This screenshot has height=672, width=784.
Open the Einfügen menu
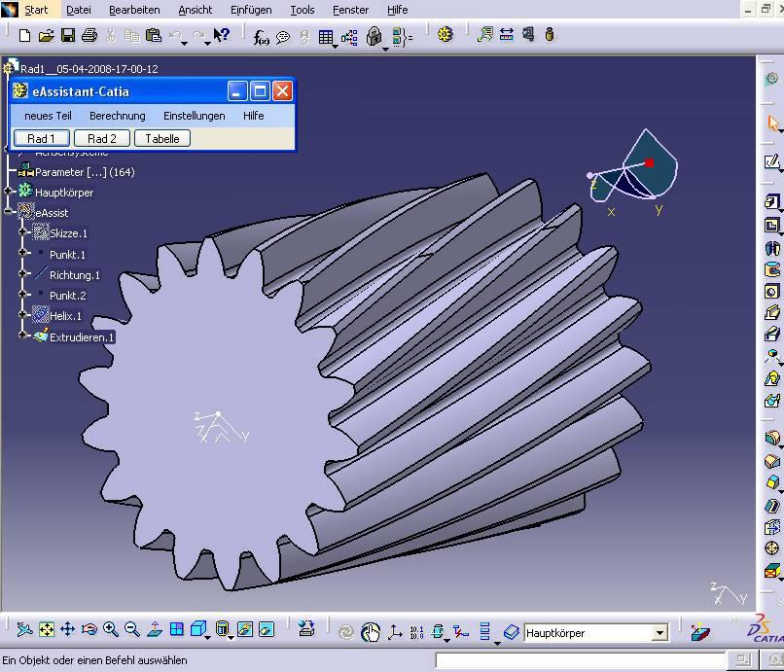(x=251, y=10)
